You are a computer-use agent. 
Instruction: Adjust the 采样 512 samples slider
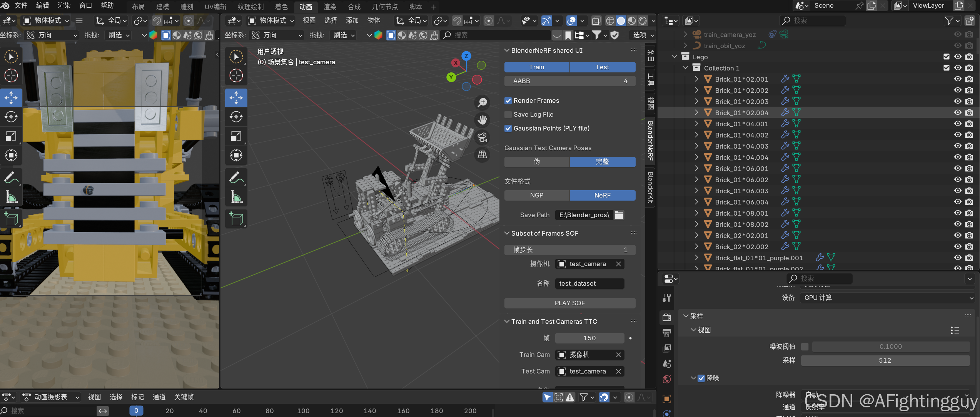tap(885, 360)
